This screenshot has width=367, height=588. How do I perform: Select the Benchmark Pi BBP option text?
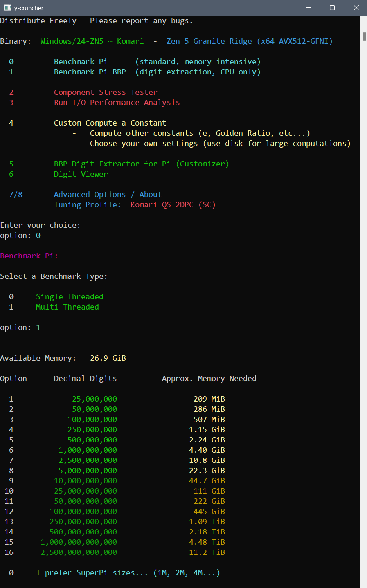coord(90,72)
